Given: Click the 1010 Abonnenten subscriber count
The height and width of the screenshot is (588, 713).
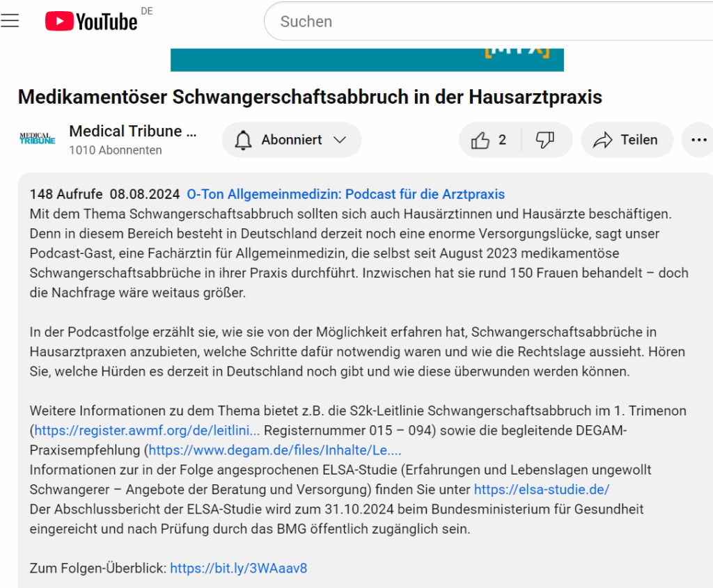Looking at the screenshot, I should 115,150.
